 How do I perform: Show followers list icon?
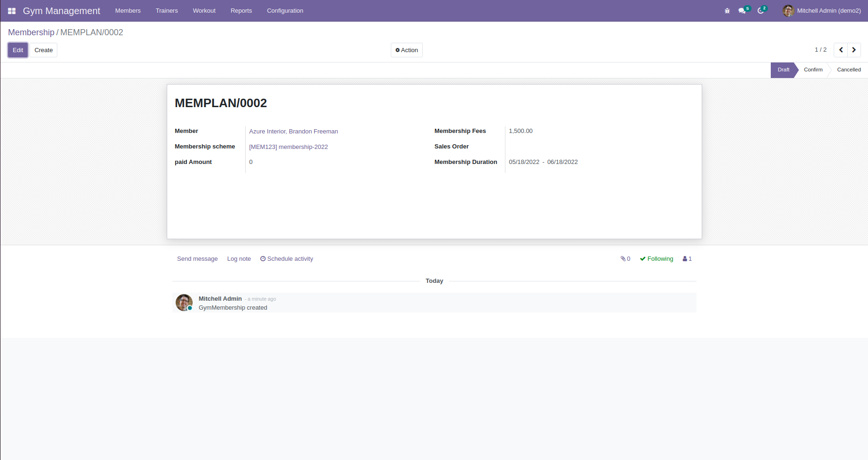coord(687,259)
